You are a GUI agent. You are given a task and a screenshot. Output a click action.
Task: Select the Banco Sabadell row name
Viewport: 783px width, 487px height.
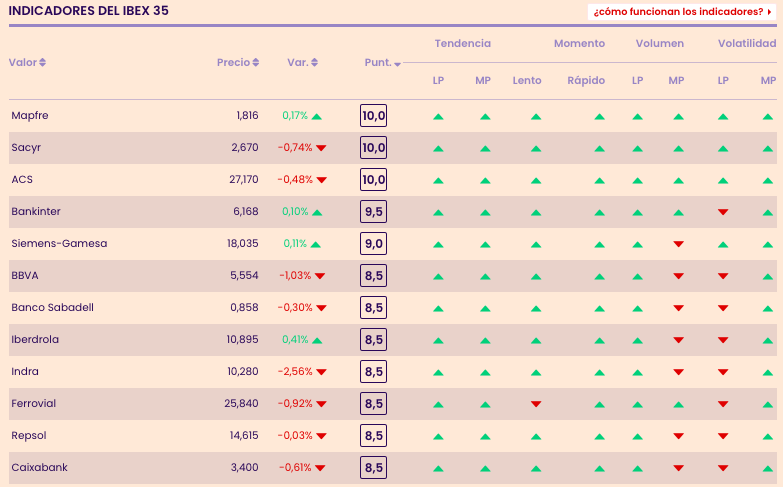pyautogui.click(x=52, y=308)
